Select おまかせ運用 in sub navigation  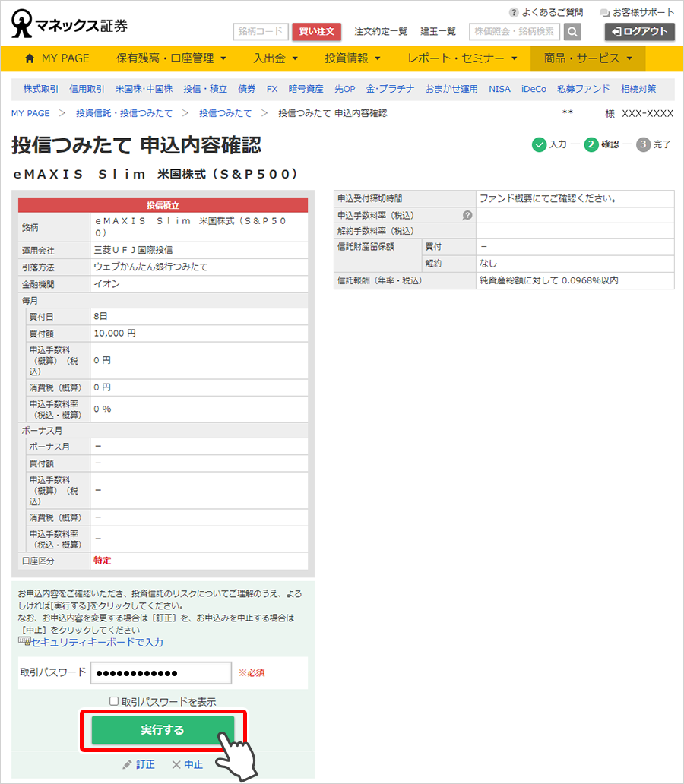pyautogui.click(x=451, y=89)
